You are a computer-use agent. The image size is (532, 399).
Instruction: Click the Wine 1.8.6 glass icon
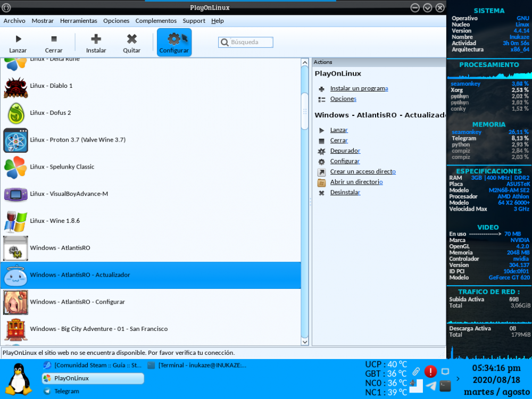(15, 220)
